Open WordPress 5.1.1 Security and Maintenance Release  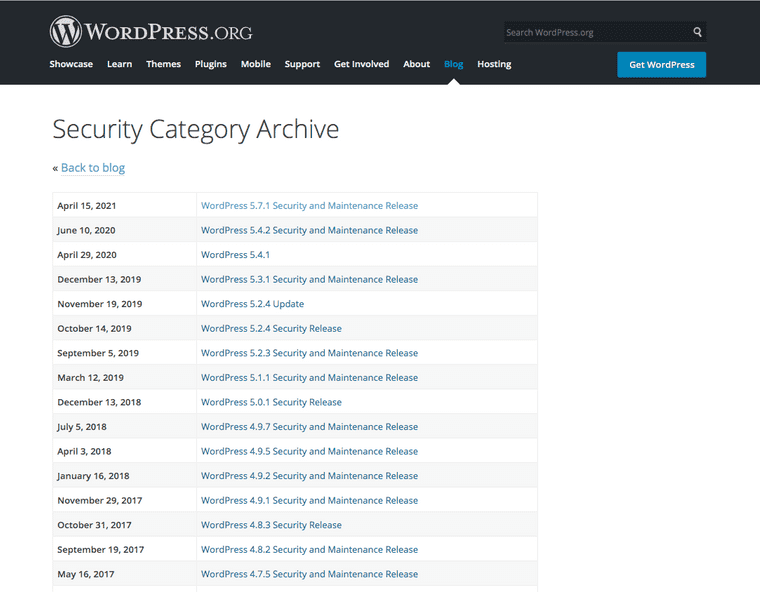click(309, 378)
